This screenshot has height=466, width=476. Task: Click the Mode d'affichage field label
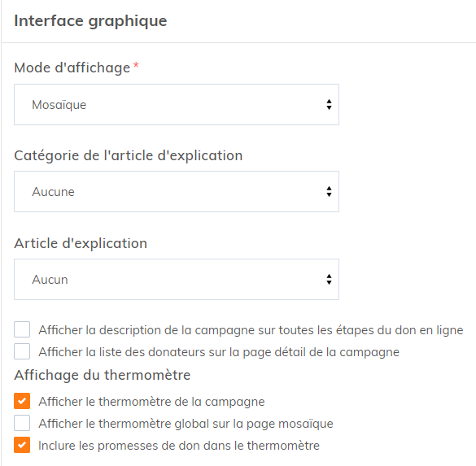(72, 68)
